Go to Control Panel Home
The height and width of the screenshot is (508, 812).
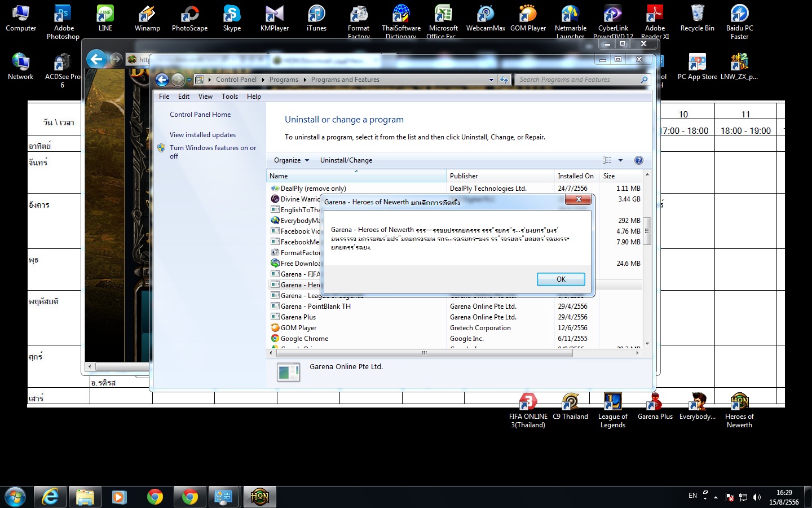[200, 115]
